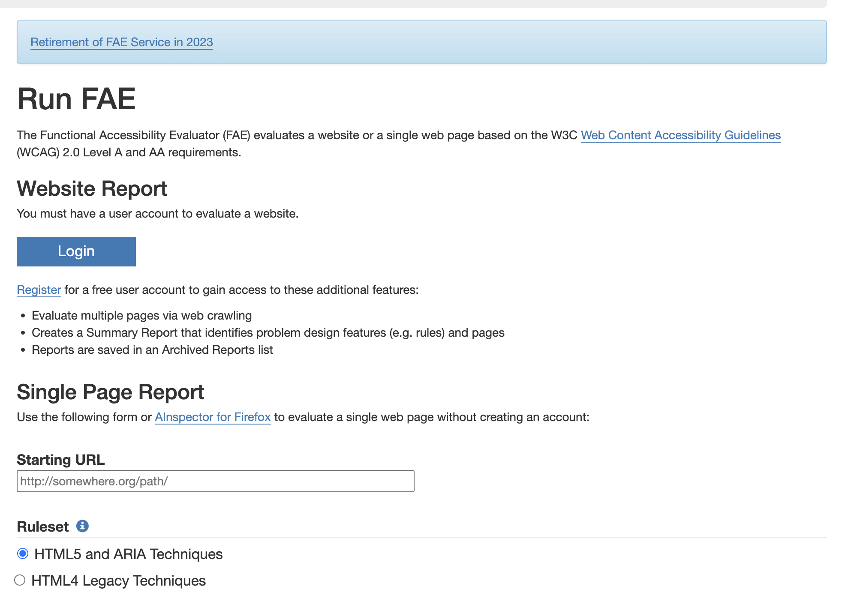Click the 'HTML5 and ARIA Techniques' label text

point(128,554)
